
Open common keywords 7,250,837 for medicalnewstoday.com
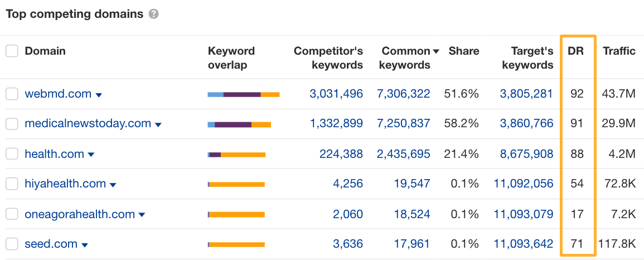(403, 124)
